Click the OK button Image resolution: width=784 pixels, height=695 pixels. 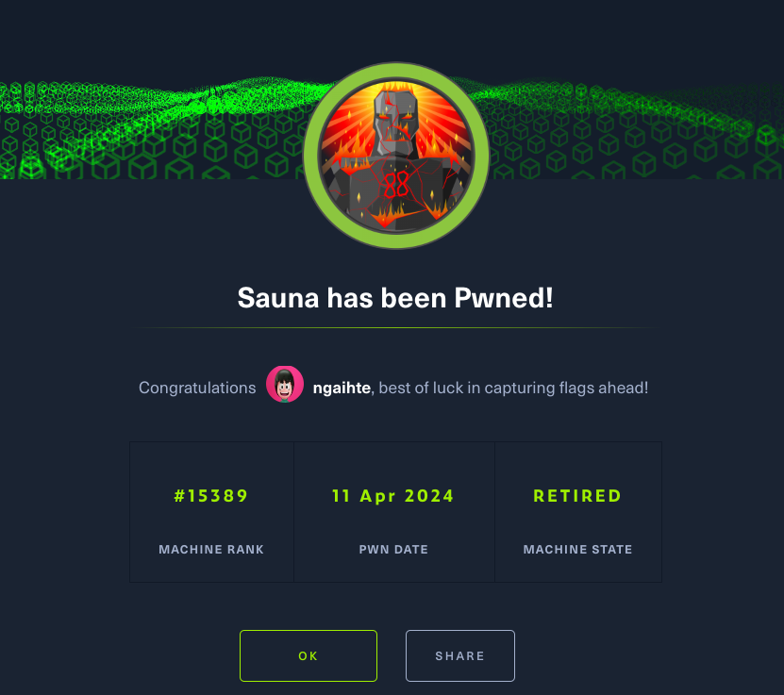[308, 655]
